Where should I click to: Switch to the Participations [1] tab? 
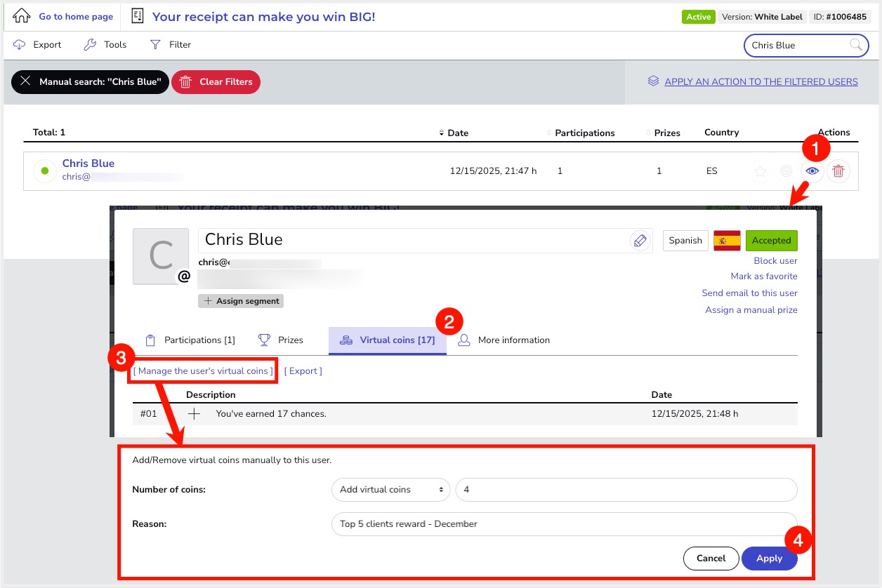[x=190, y=340]
